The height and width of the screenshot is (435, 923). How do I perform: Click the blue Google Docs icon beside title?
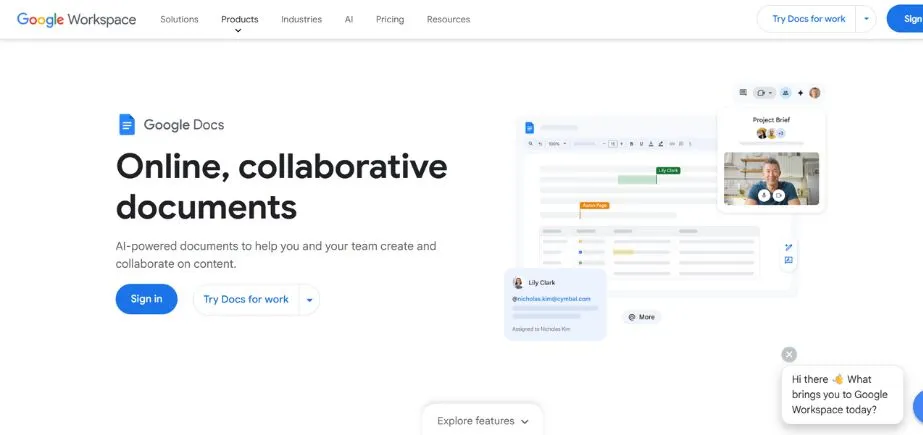click(127, 124)
